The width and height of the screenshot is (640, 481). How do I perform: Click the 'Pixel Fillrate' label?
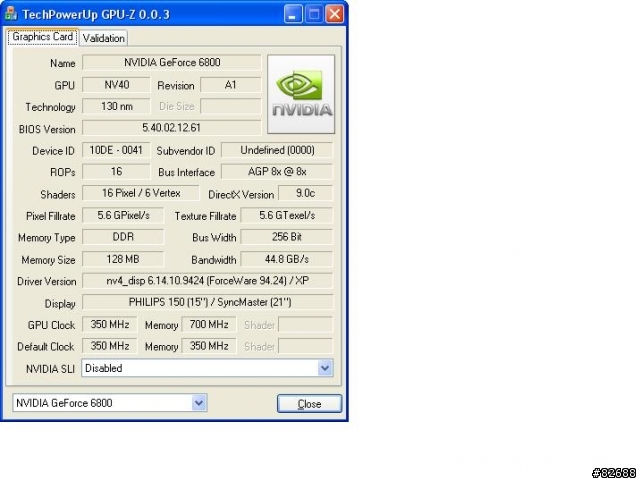click(51, 216)
